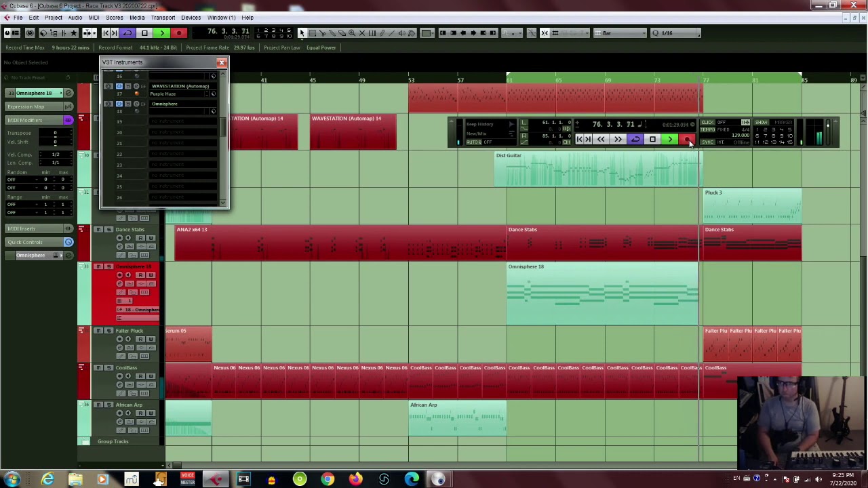The image size is (868, 488).
Task: Toggle Cycle loop on transport panel
Action: (x=635, y=139)
